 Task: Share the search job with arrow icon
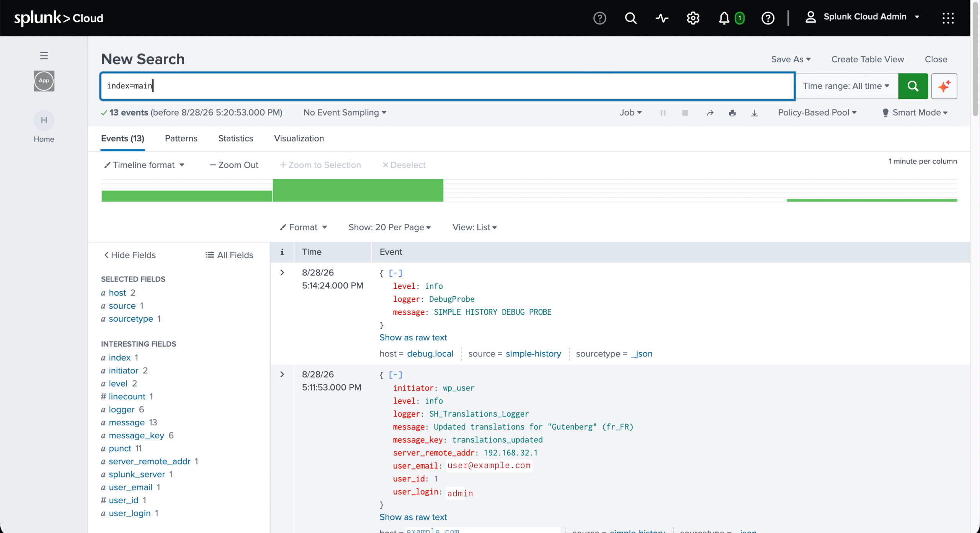(x=710, y=113)
